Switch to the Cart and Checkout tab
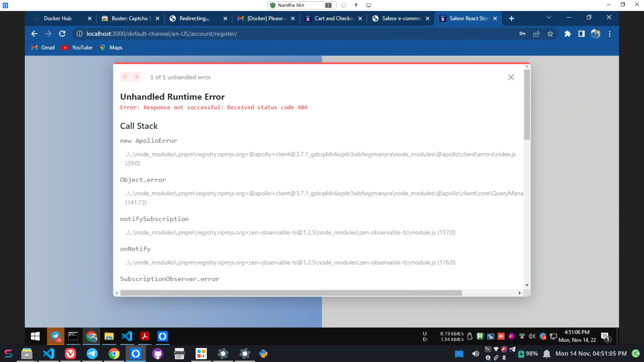The height and width of the screenshot is (362, 644). tap(334, 18)
